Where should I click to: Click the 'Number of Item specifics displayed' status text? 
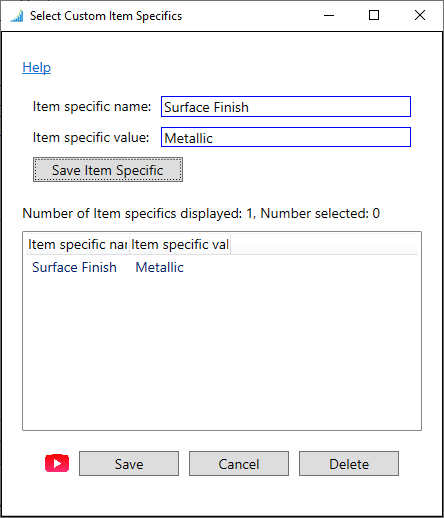click(201, 213)
